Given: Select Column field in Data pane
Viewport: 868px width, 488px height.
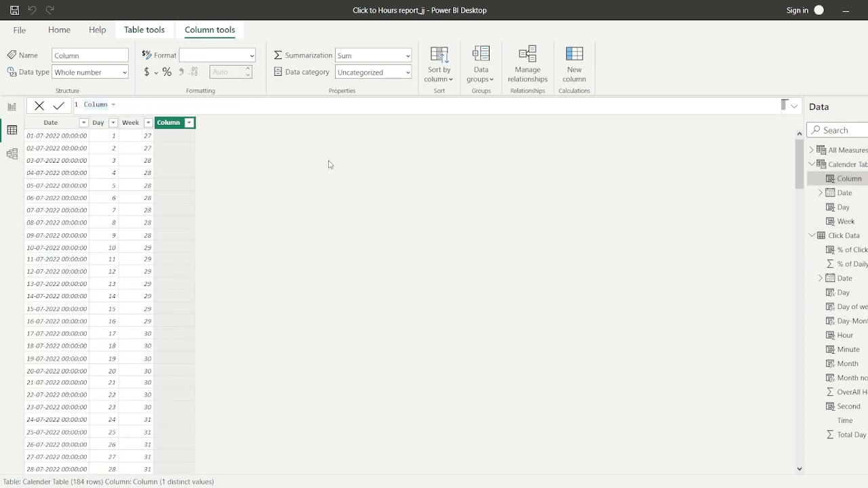Looking at the screenshot, I should coord(849,178).
